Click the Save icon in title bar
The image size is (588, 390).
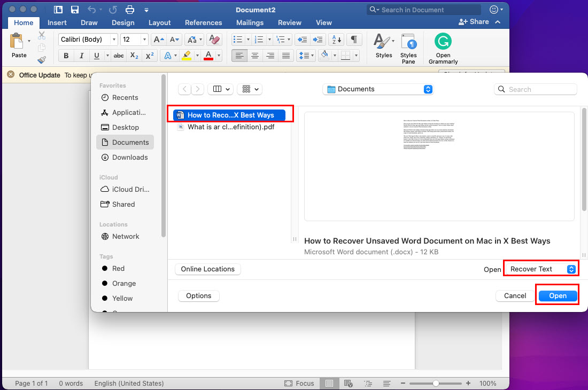pyautogui.click(x=75, y=10)
